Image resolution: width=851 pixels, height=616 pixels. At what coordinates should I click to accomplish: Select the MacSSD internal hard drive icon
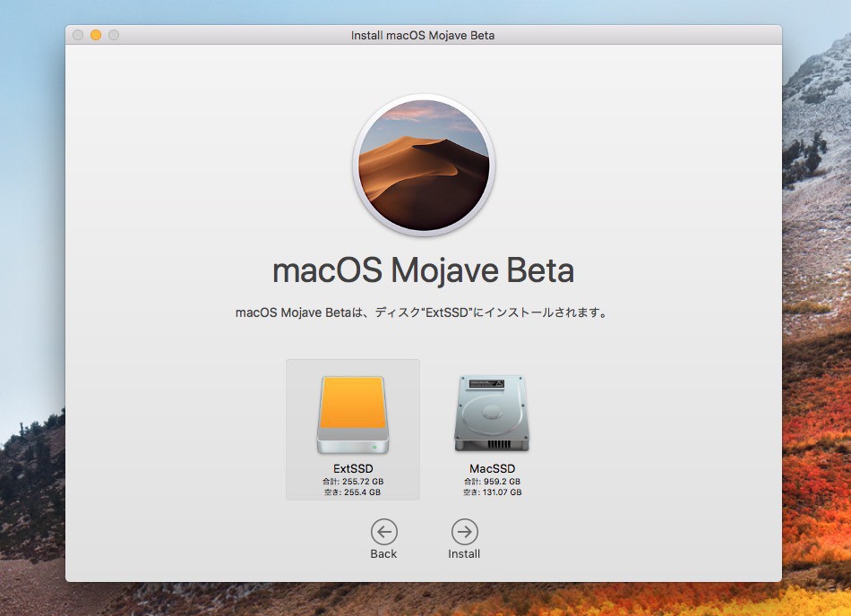491,413
